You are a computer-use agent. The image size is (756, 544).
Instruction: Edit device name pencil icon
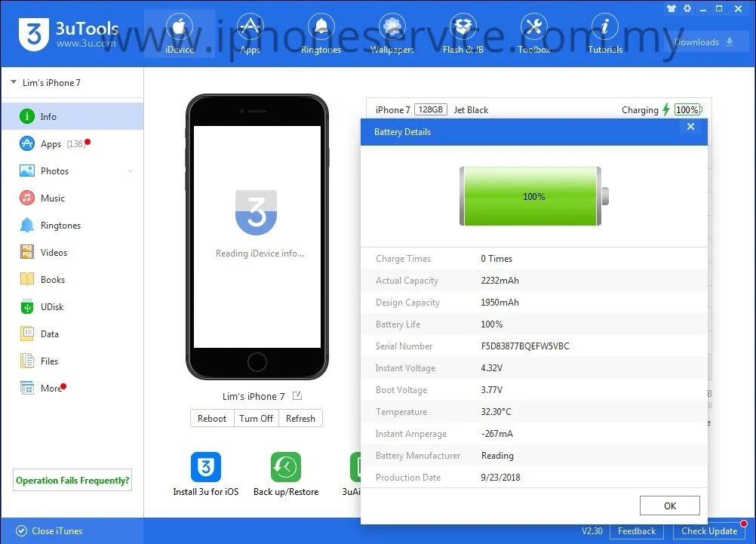coord(297,396)
